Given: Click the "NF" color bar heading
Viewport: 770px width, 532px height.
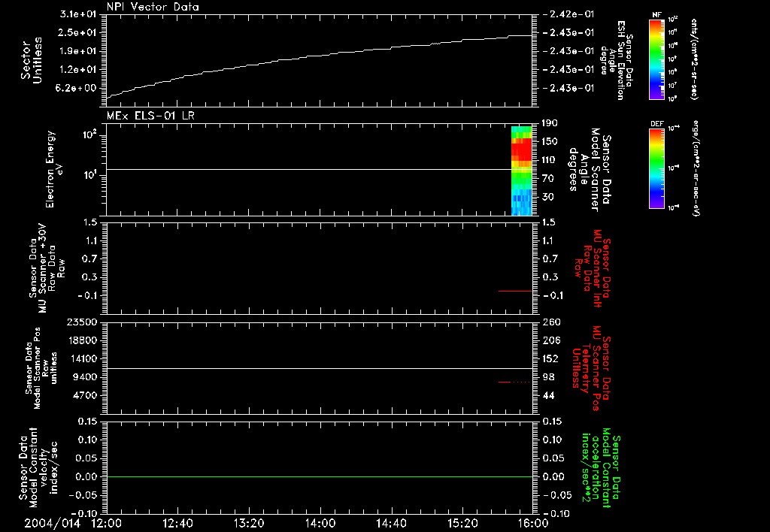Looking at the screenshot, I should (657, 15).
